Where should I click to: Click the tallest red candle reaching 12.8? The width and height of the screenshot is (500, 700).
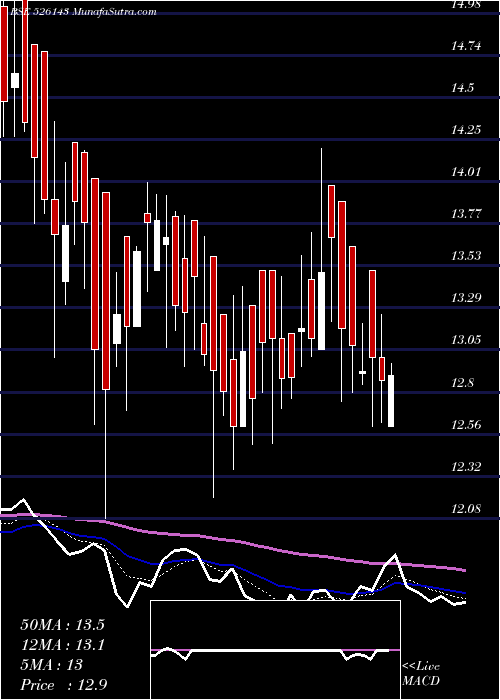(x=106, y=291)
